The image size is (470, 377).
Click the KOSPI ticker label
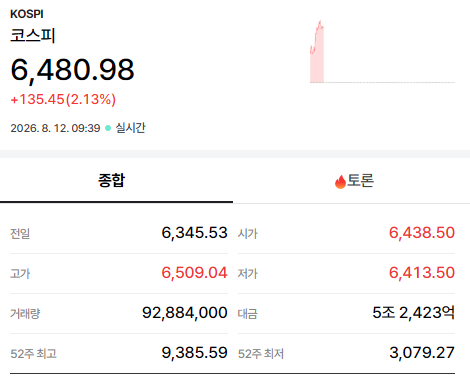pyautogui.click(x=27, y=14)
